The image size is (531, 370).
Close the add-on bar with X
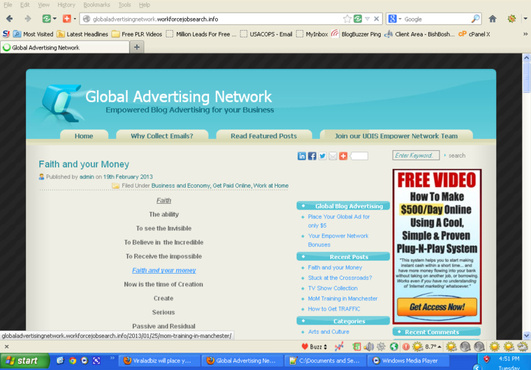6,346
